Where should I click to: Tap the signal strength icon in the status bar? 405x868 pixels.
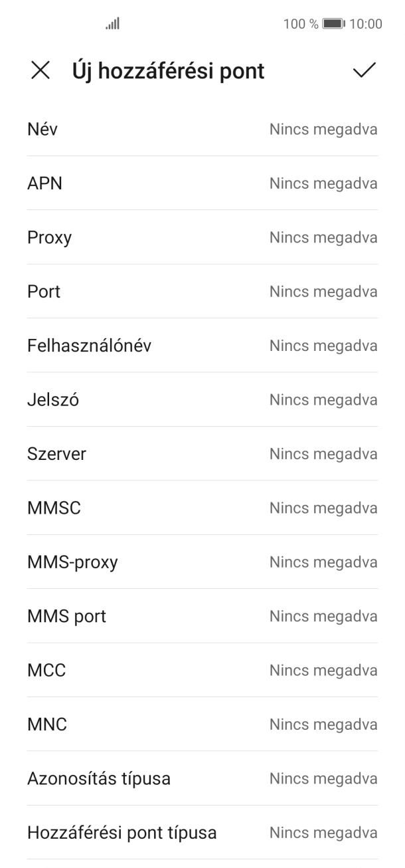point(112,25)
